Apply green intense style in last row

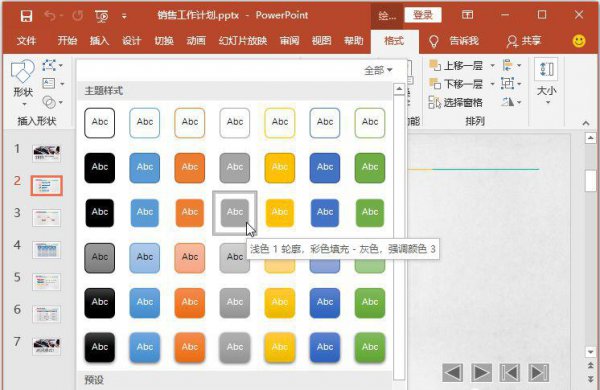point(370,348)
